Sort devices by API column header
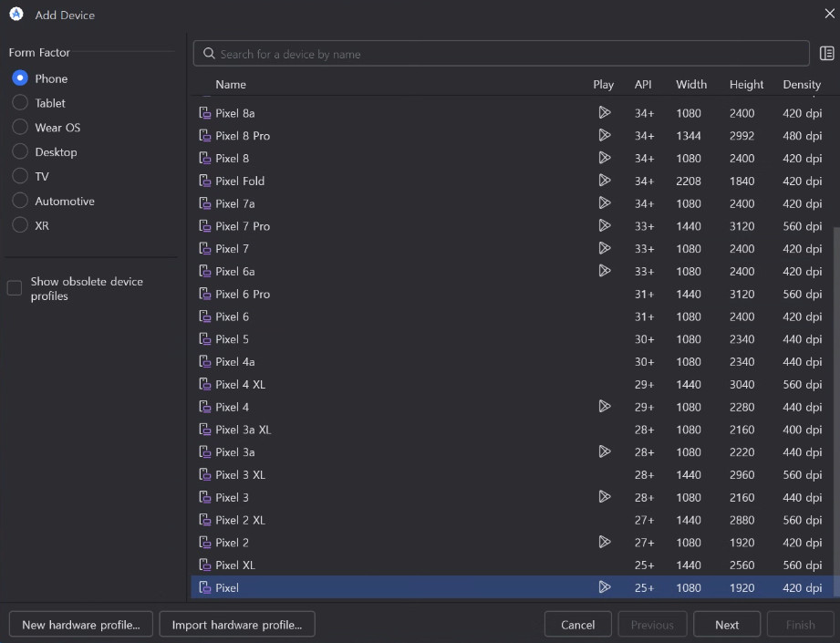The height and width of the screenshot is (643, 840). click(643, 84)
